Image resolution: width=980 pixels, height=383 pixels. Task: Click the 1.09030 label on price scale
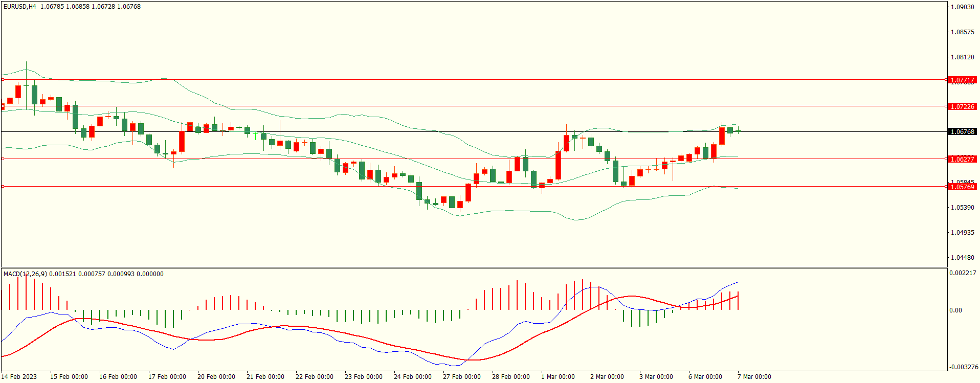962,7
